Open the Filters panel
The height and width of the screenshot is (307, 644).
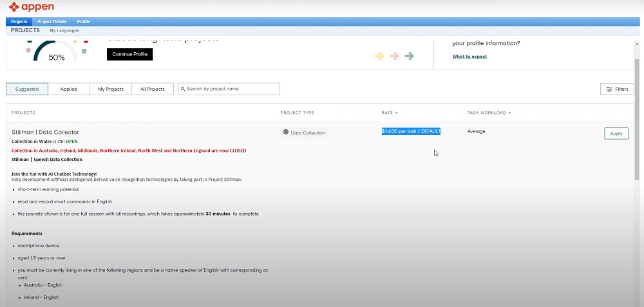point(616,89)
